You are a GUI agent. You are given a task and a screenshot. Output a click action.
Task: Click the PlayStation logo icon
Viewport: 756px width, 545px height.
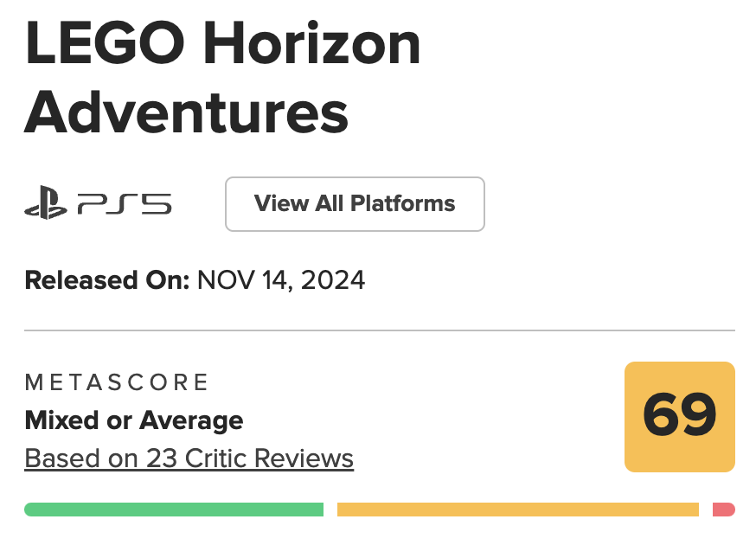click(x=46, y=202)
